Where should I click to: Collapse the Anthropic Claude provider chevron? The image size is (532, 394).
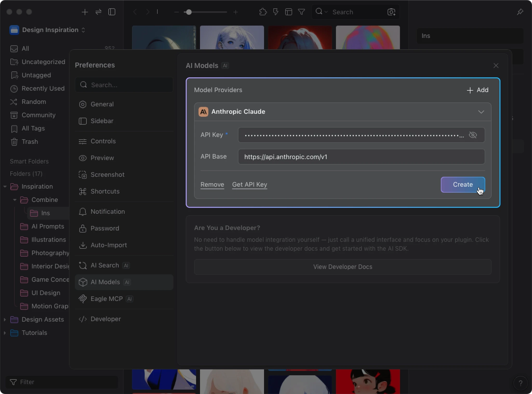(x=481, y=112)
